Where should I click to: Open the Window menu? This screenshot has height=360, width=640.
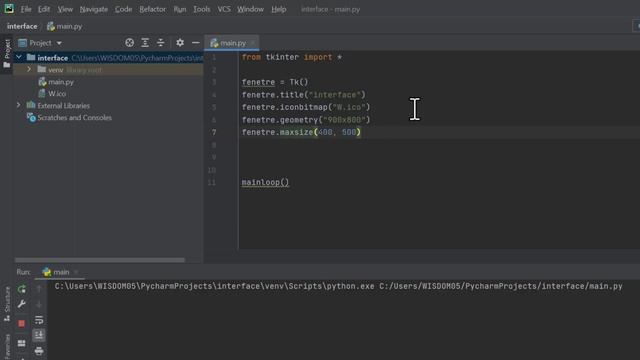(250, 9)
